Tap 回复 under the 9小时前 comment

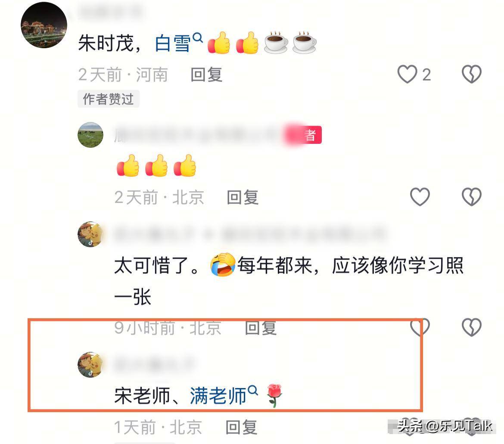click(261, 328)
